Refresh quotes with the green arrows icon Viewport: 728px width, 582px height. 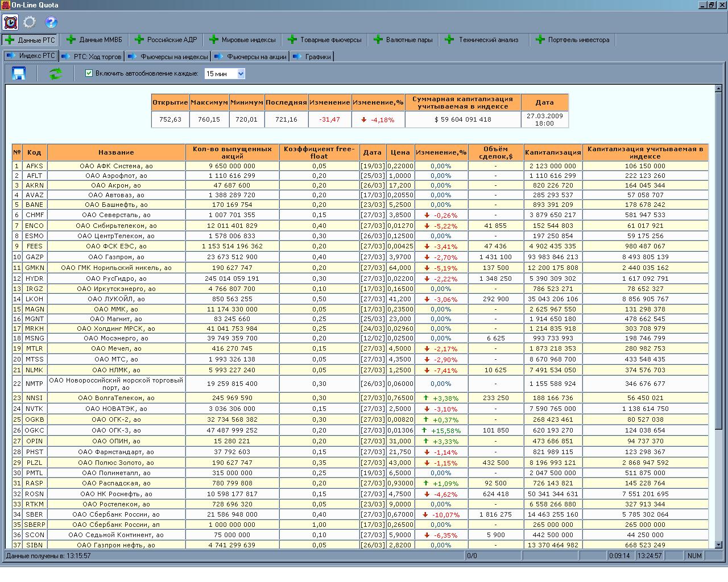[x=55, y=73]
